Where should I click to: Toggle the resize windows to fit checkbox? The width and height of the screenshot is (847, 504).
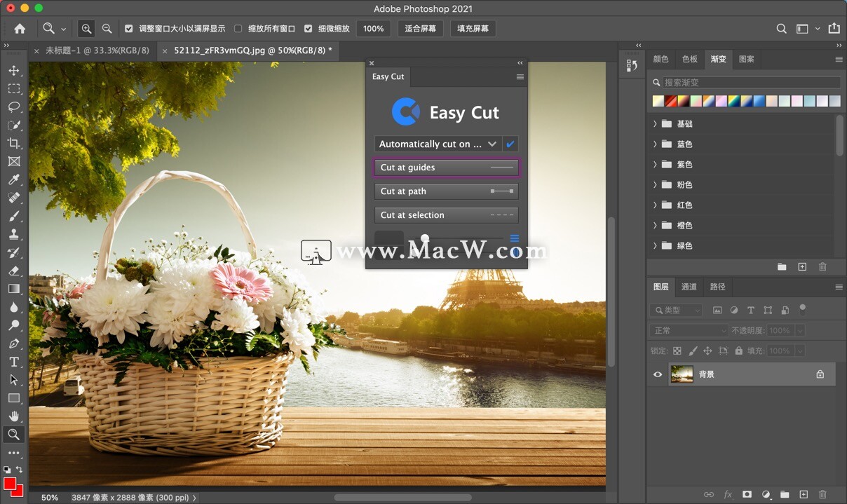click(x=129, y=29)
